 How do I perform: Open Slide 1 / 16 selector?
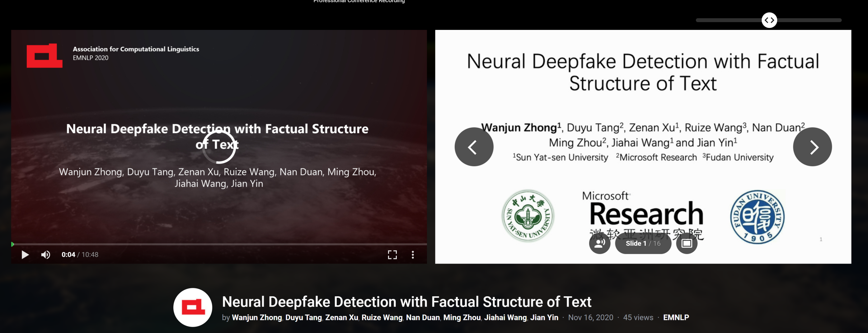(x=643, y=243)
